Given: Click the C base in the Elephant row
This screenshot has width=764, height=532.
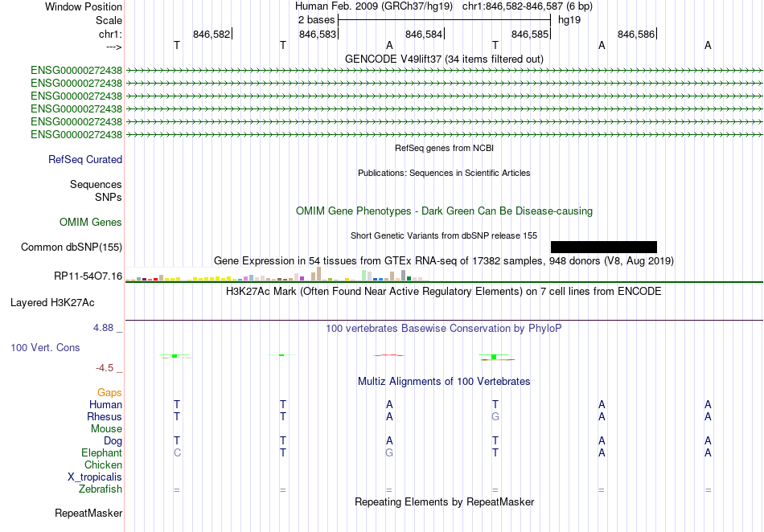Looking at the screenshot, I should 177,452.
